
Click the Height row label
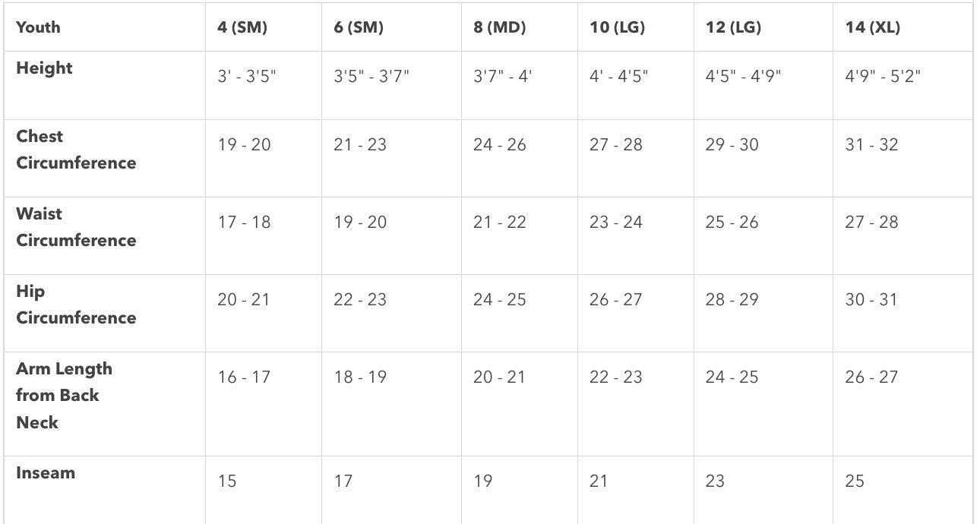tap(44, 68)
